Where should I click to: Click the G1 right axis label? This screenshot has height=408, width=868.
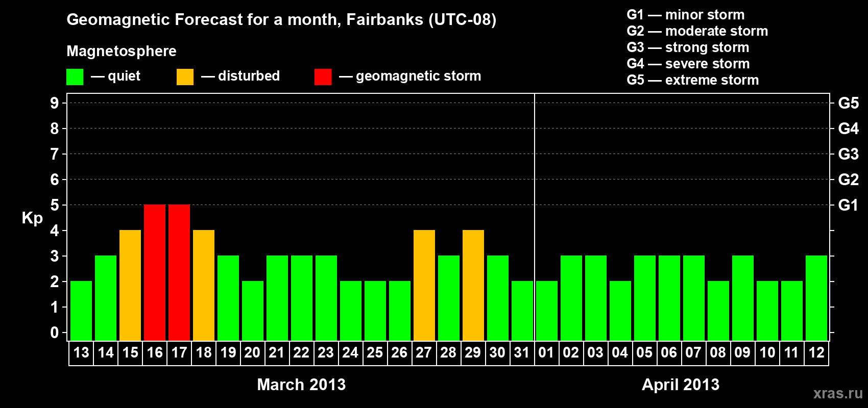(849, 205)
